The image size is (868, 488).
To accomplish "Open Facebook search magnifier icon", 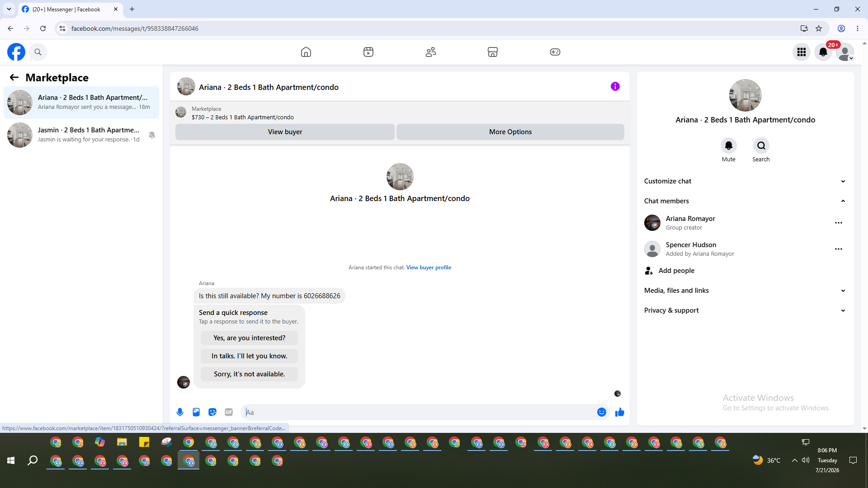I will click(38, 52).
